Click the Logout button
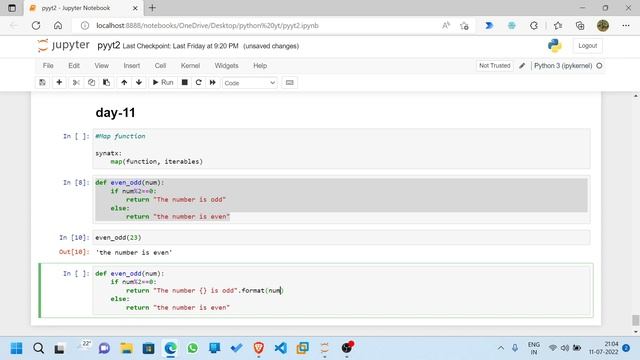 click(587, 46)
